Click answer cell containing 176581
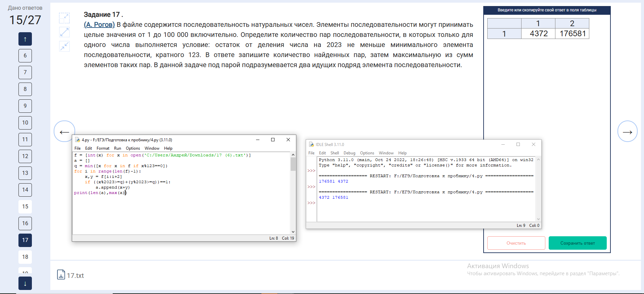Viewport: 644px width, 294px height. point(572,34)
